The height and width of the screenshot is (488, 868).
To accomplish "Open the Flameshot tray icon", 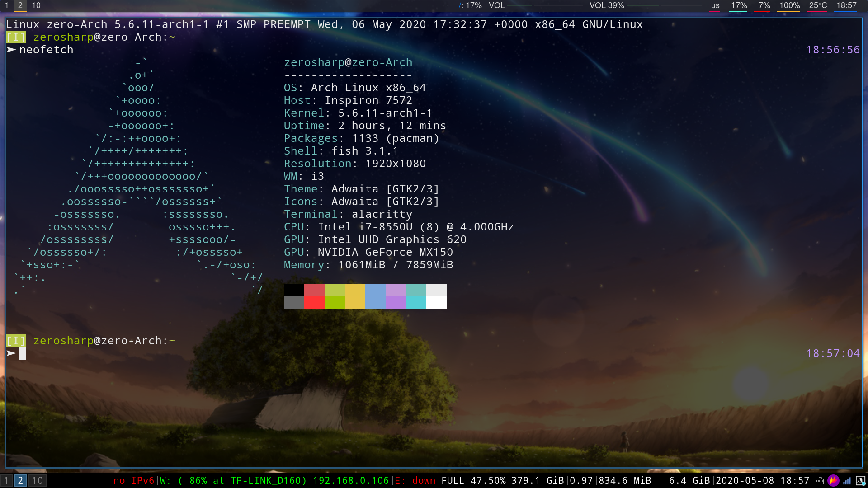I will pos(833,481).
